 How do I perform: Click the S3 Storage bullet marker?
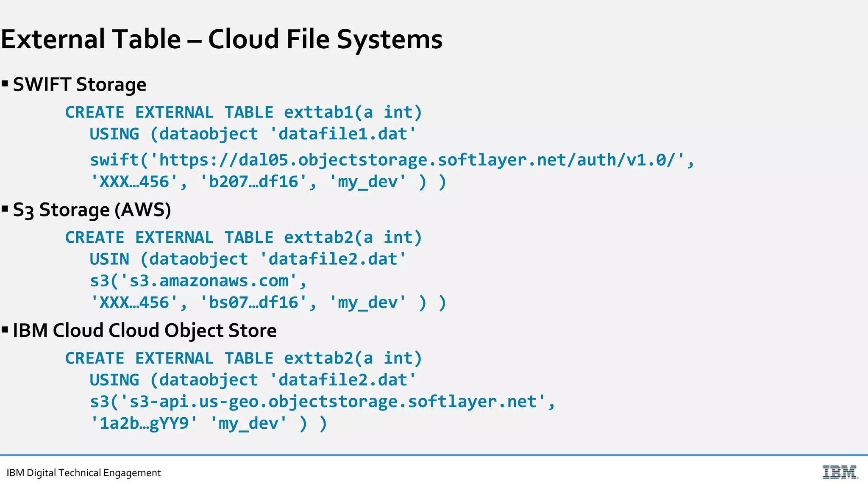(5, 208)
